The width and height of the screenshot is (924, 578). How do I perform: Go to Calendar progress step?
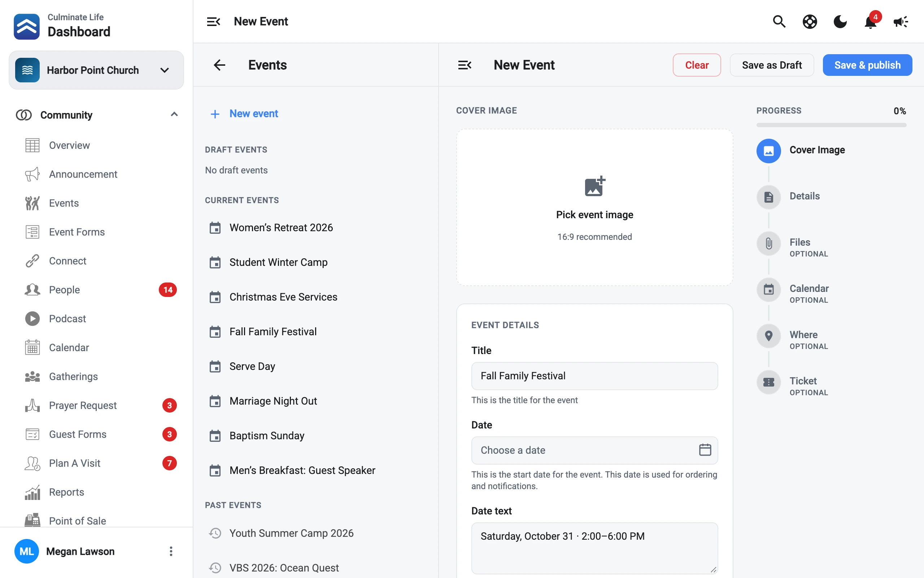pos(793,289)
